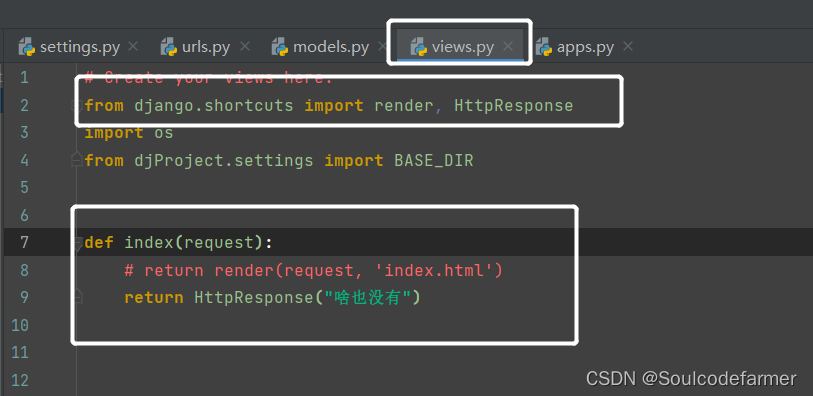Close the views.py editor tab
The image size is (813, 396).
509,46
